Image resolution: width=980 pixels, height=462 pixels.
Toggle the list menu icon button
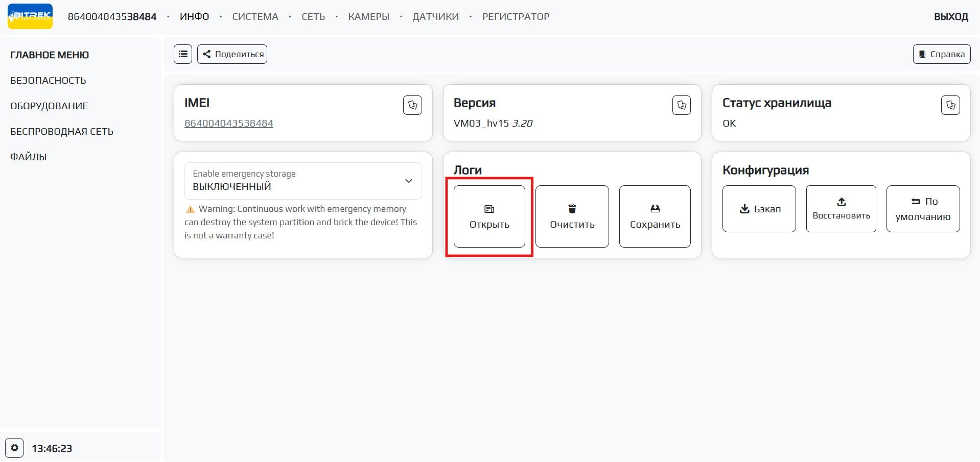[x=183, y=54]
